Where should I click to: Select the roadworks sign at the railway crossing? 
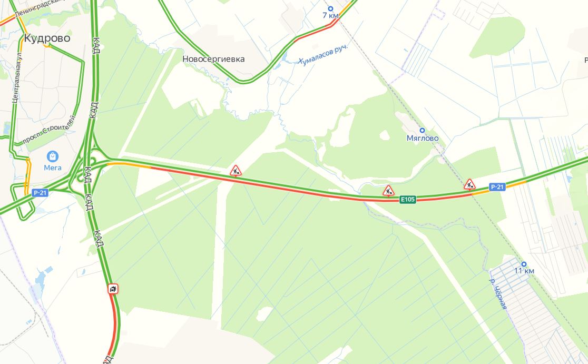[x=469, y=184]
